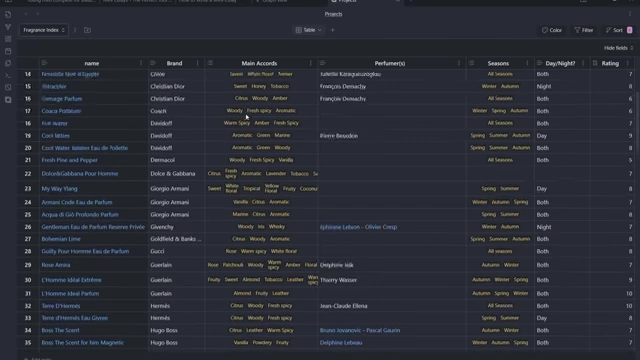The width and height of the screenshot is (640, 360).
Task: Click the Seasons column list icon
Action: pyautogui.click(x=471, y=63)
